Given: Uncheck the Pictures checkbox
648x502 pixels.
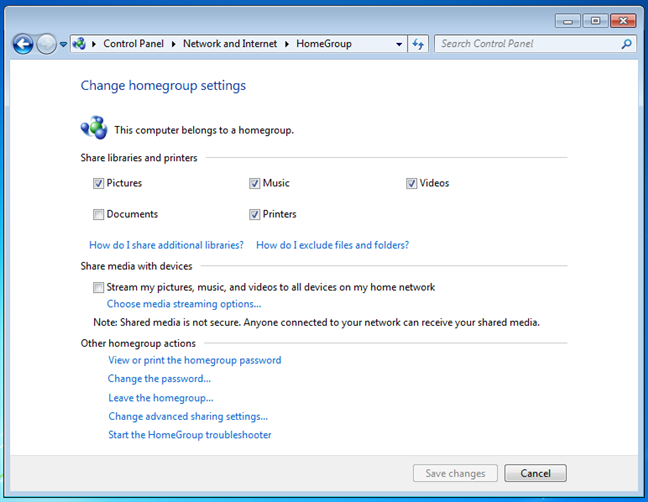Looking at the screenshot, I should (98, 183).
